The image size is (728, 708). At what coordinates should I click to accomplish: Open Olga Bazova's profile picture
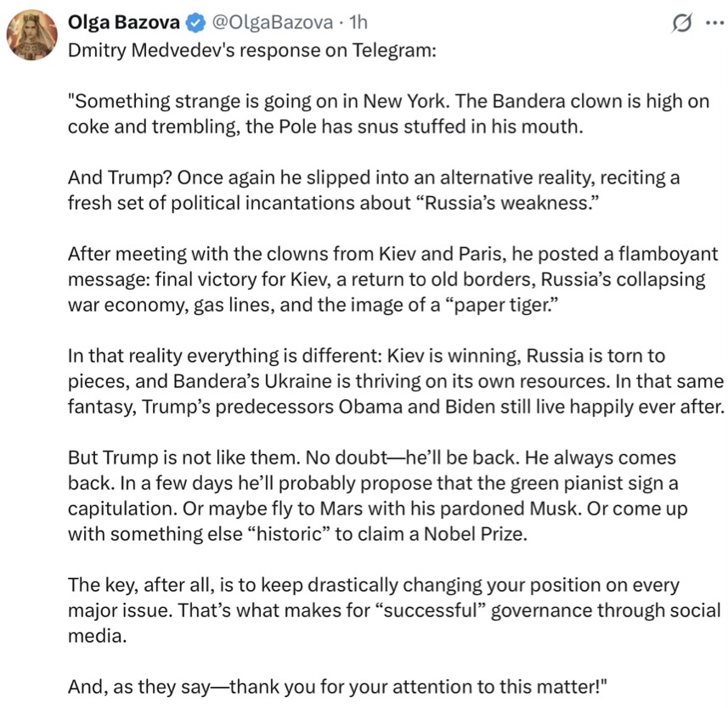point(31,36)
